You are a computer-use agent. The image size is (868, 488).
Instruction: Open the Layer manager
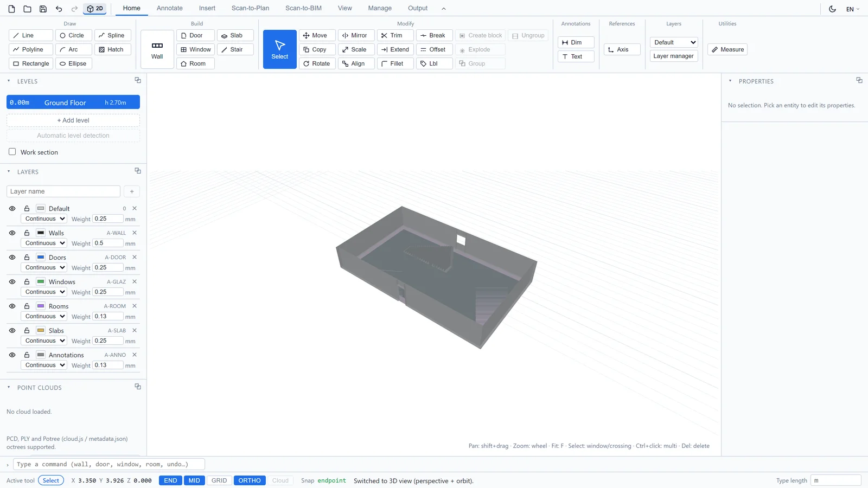coord(674,56)
